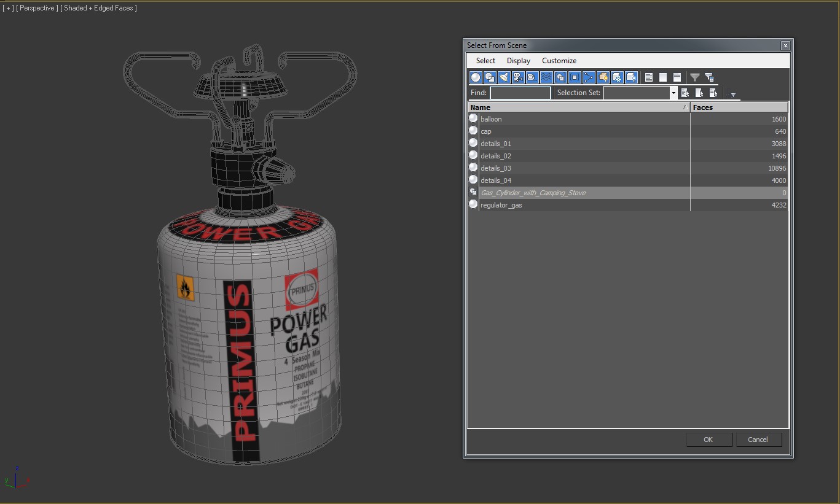840x504 pixels.
Task: Toggle Display Frozen Objects filter icon
Action: click(617, 77)
